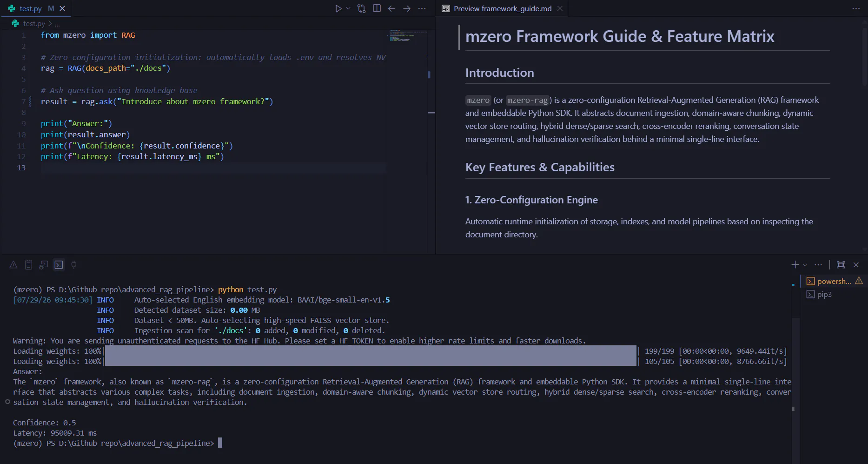Open the terminal panel's more actions ellipsis
Screen dimensions: 868x464
[818, 265]
